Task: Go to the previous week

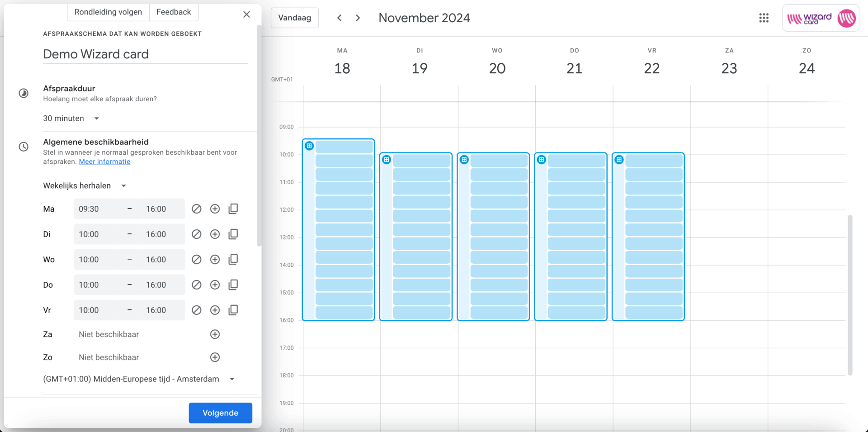Action: (339, 18)
